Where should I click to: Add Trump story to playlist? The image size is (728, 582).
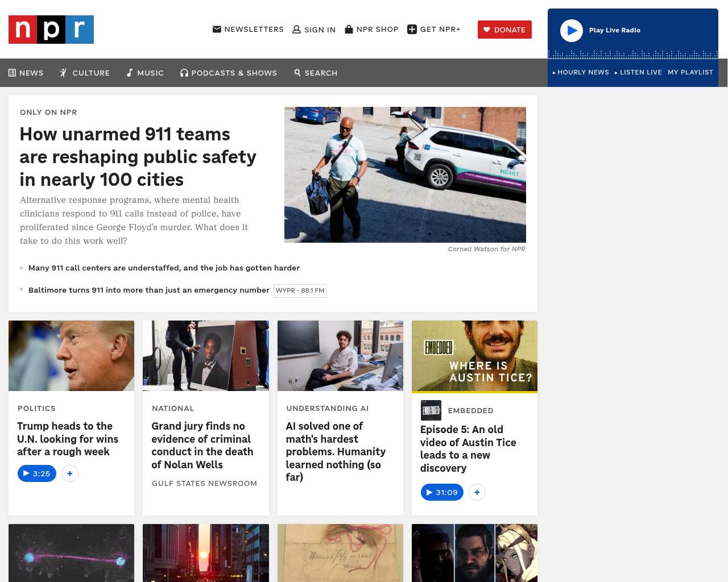click(x=70, y=473)
